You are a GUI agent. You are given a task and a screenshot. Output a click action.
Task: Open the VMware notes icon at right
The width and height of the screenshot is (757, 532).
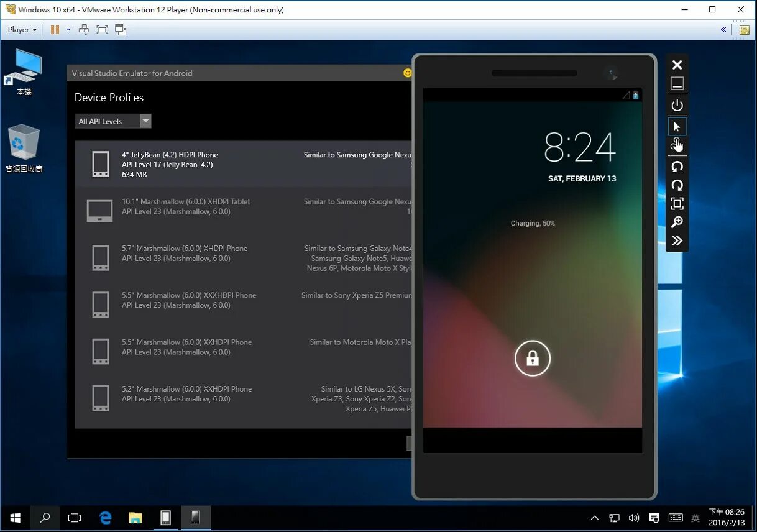point(743,29)
